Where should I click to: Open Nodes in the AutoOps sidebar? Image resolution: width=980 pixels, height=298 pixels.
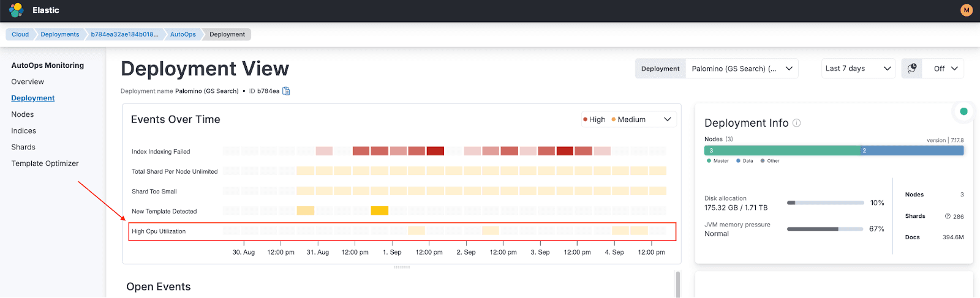[23, 114]
